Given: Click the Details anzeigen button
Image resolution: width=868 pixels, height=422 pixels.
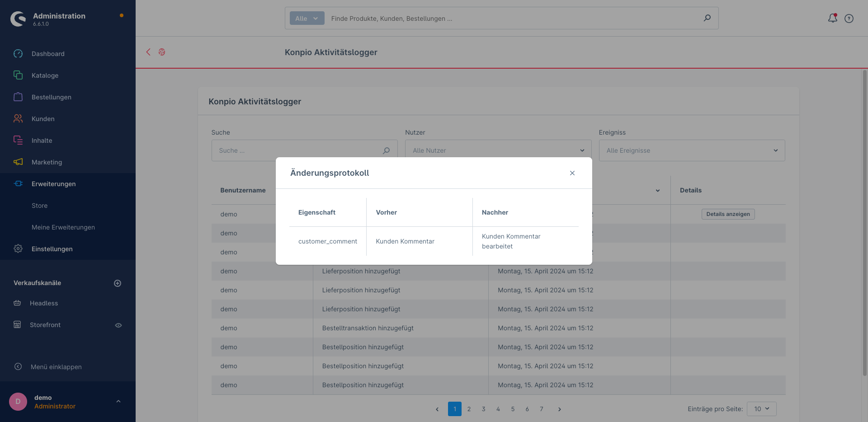Looking at the screenshot, I should (x=728, y=214).
